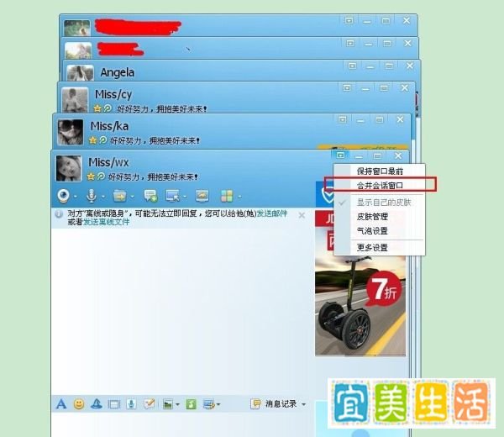
Task: Start a video call with Miss/wx
Action: point(63,196)
